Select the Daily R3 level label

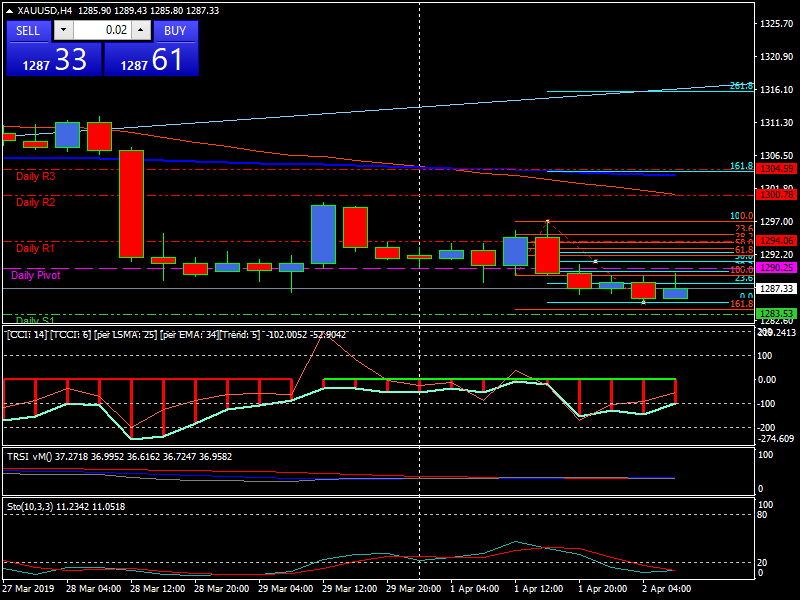point(36,176)
